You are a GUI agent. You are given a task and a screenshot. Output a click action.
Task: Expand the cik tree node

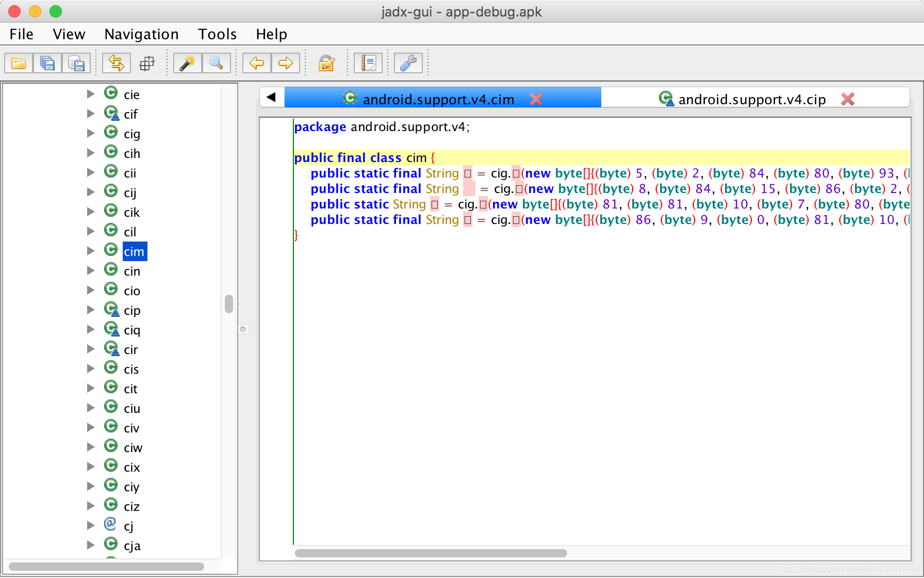click(x=91, y=212)
